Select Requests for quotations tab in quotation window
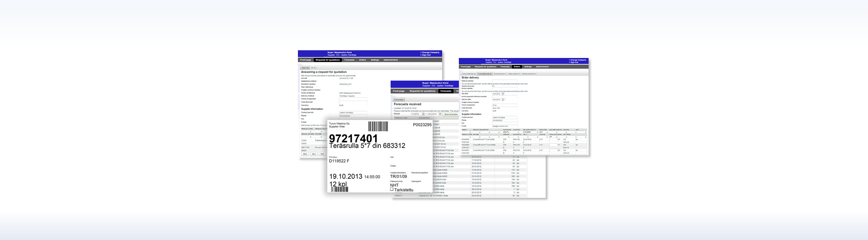Screen dimensions: 868x240 point(328,60)
